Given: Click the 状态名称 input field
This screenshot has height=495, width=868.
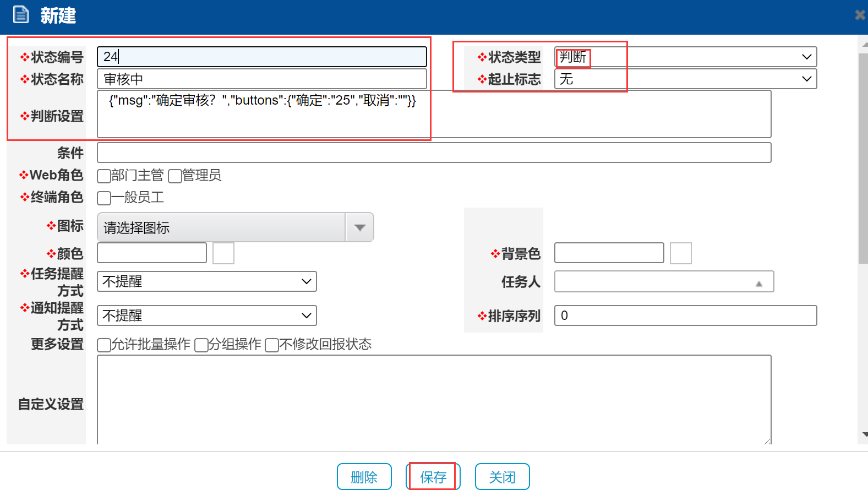Looking at the screenshot, I should pyautogui.click(x=261, y=79).
